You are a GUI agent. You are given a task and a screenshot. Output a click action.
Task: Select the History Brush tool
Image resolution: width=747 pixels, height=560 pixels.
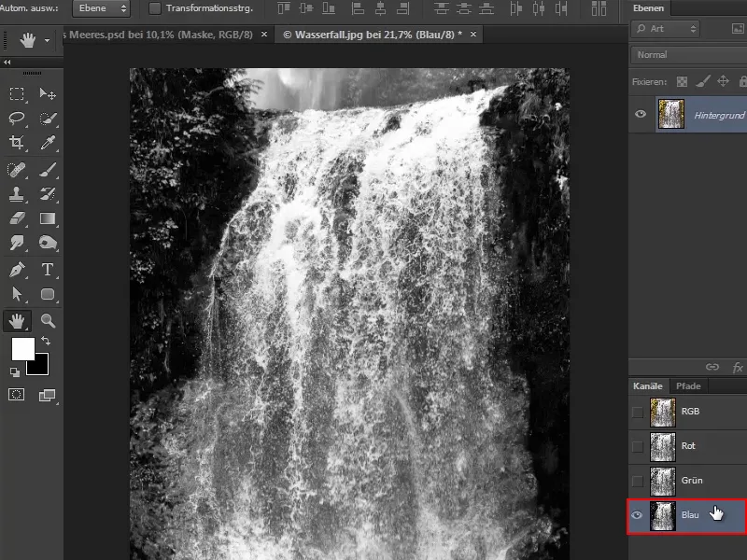click(48, 194)
